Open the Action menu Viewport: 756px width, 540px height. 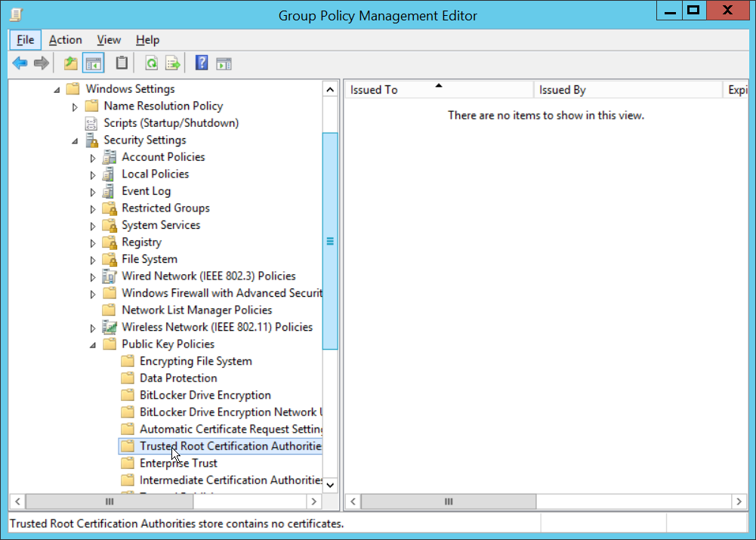click(x=65, y=40)
